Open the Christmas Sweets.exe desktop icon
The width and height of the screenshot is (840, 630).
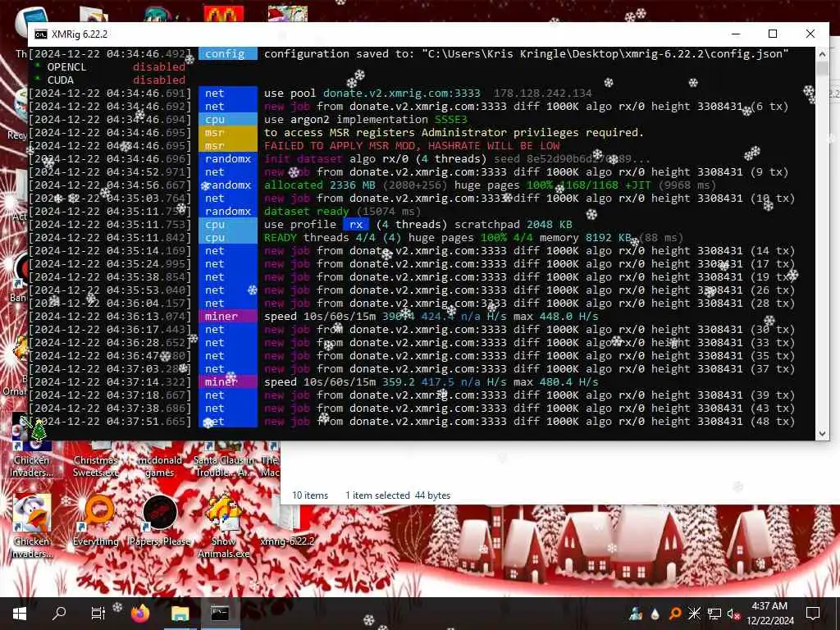pos(96,459)
